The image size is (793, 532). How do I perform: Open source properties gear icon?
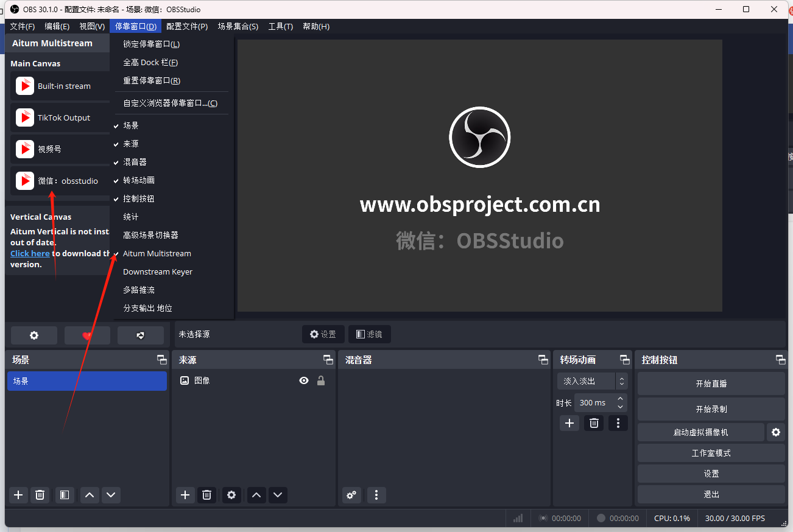[231, 495]
